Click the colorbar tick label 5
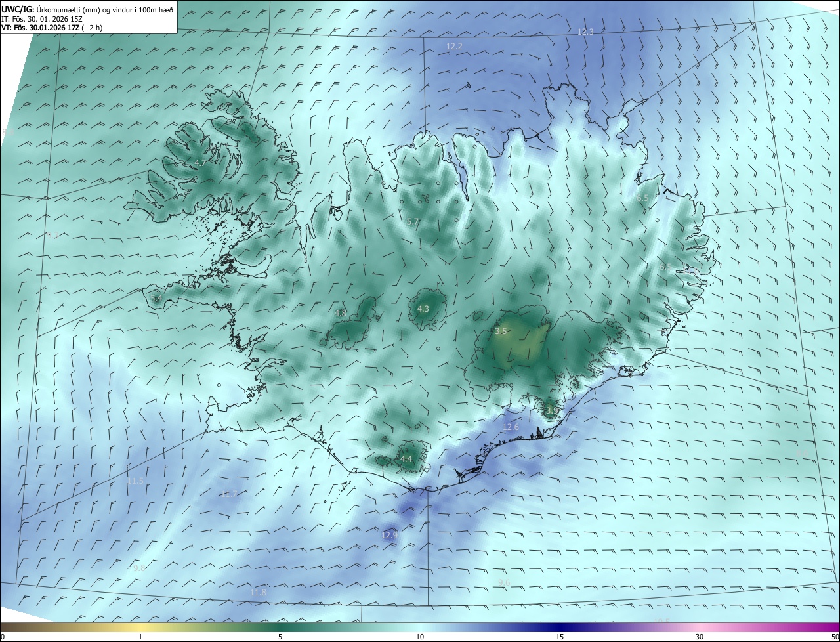840x642 pixels. [280, 637]
